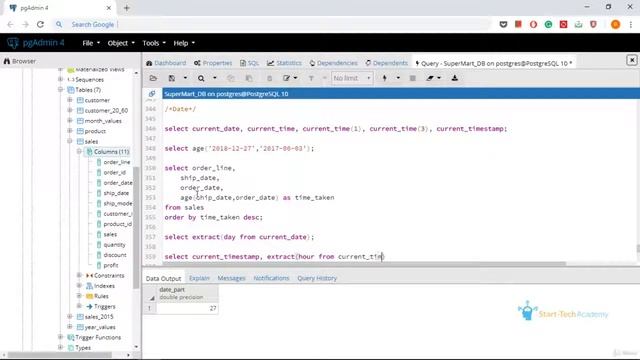Click the Paste toolbar icon

click(249, 78)
